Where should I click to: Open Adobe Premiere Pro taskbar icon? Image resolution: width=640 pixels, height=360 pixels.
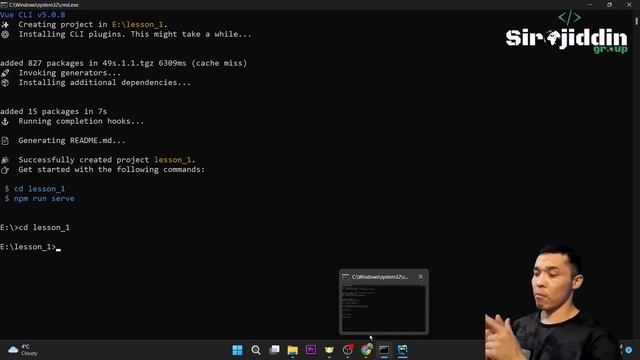(x=311, y=350)
